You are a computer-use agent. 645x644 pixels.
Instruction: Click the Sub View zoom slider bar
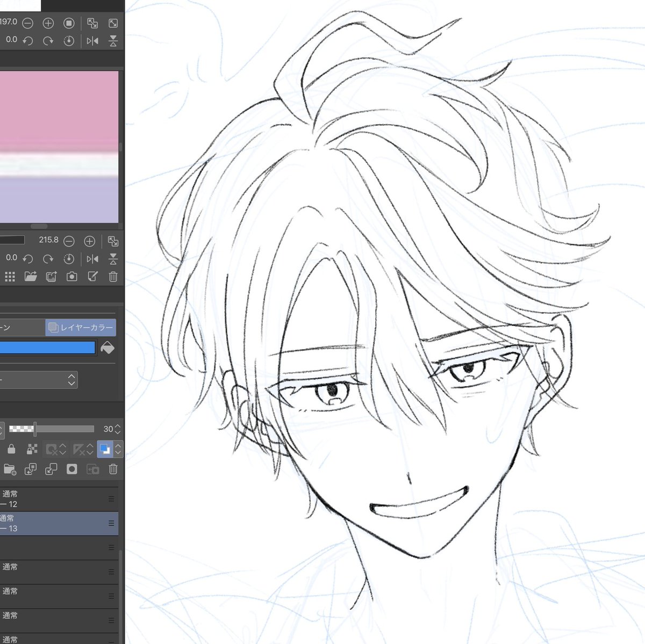coord(12,240)
